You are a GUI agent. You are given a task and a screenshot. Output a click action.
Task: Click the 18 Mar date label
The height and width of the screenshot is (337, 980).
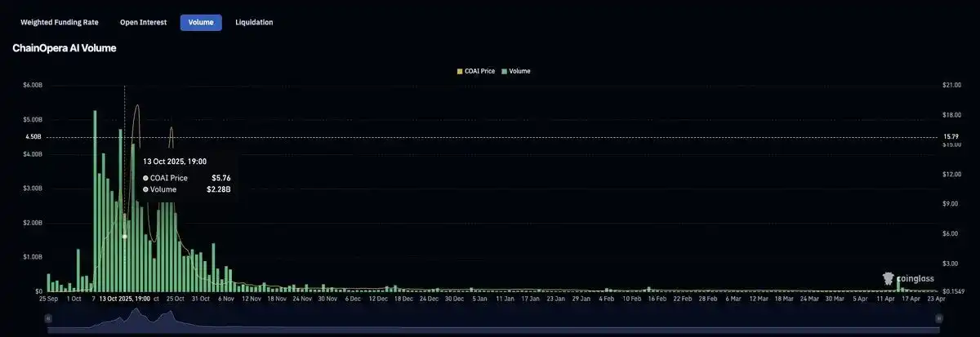point(784,299)
